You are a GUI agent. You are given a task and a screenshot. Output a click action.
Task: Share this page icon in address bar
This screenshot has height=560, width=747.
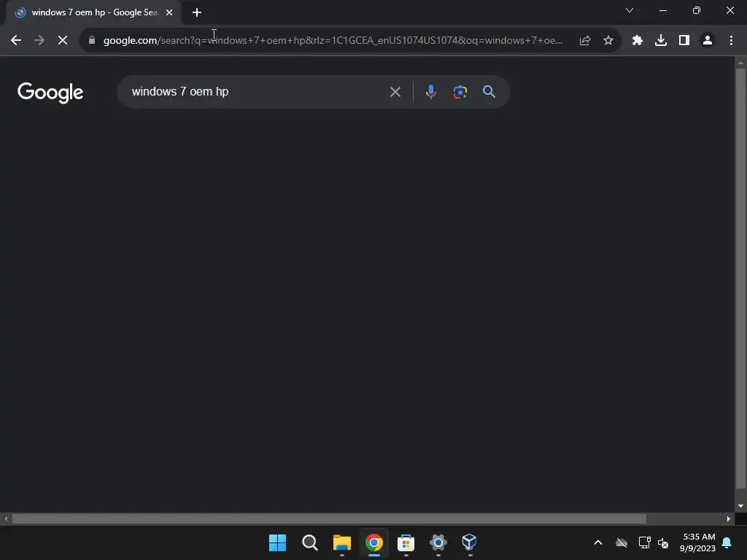point(585,41)
